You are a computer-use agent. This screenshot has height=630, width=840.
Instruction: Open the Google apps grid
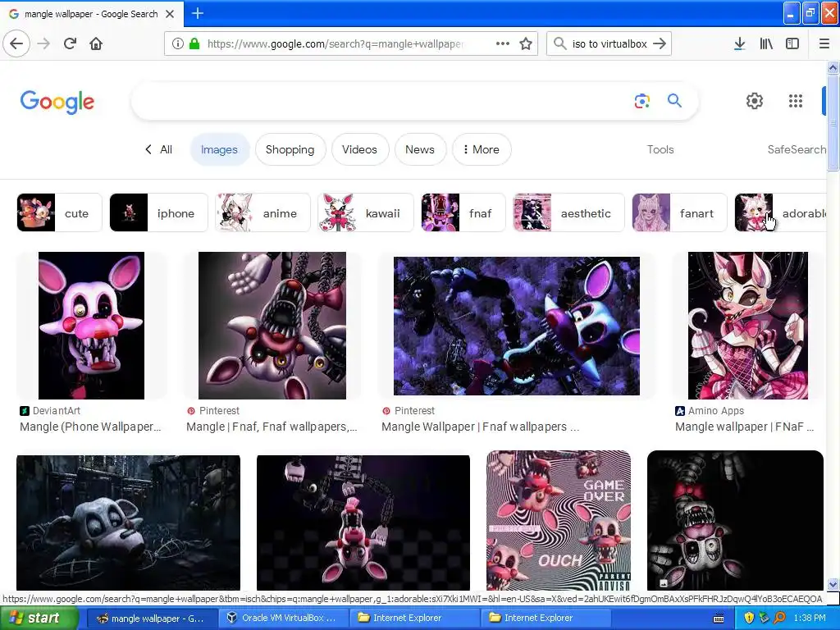(x=796, y=101)
